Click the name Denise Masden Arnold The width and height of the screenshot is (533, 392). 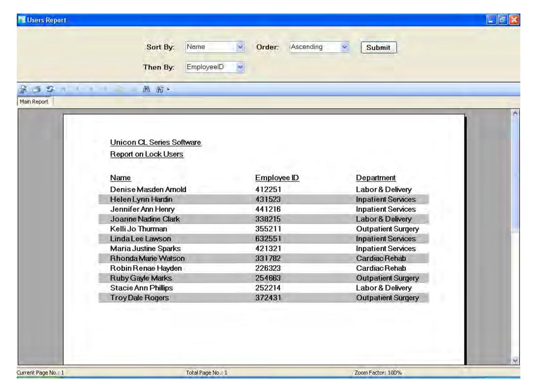[148, 189]
